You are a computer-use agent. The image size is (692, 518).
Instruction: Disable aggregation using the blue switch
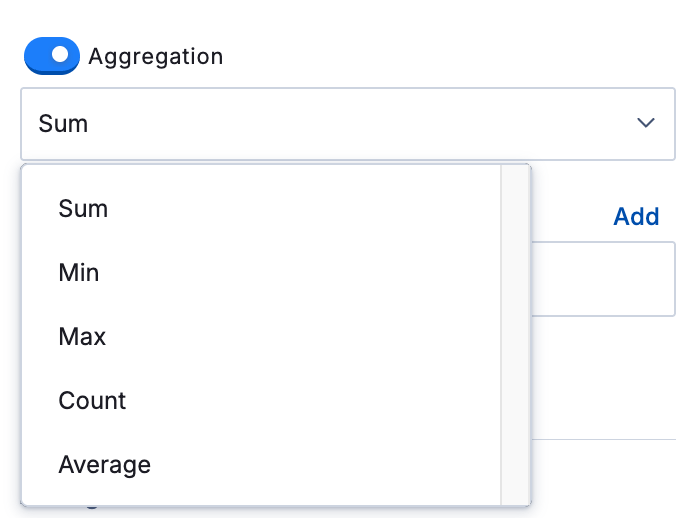pos(51,56)
